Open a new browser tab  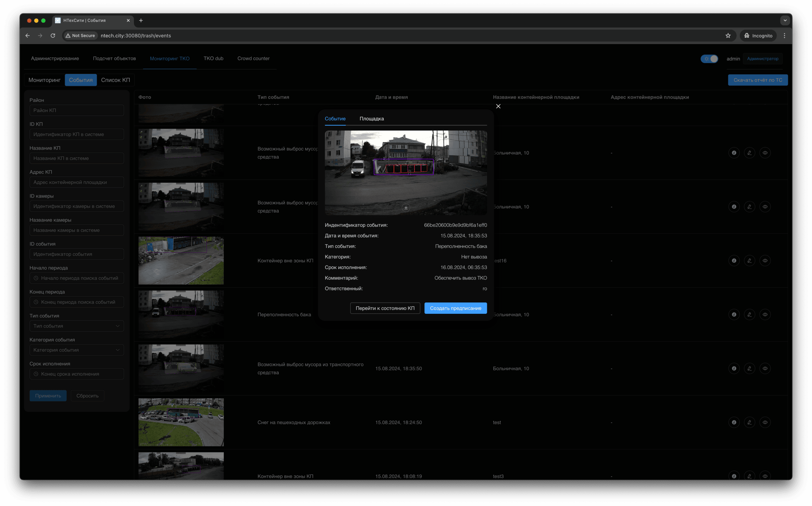(x=141, y=21)
